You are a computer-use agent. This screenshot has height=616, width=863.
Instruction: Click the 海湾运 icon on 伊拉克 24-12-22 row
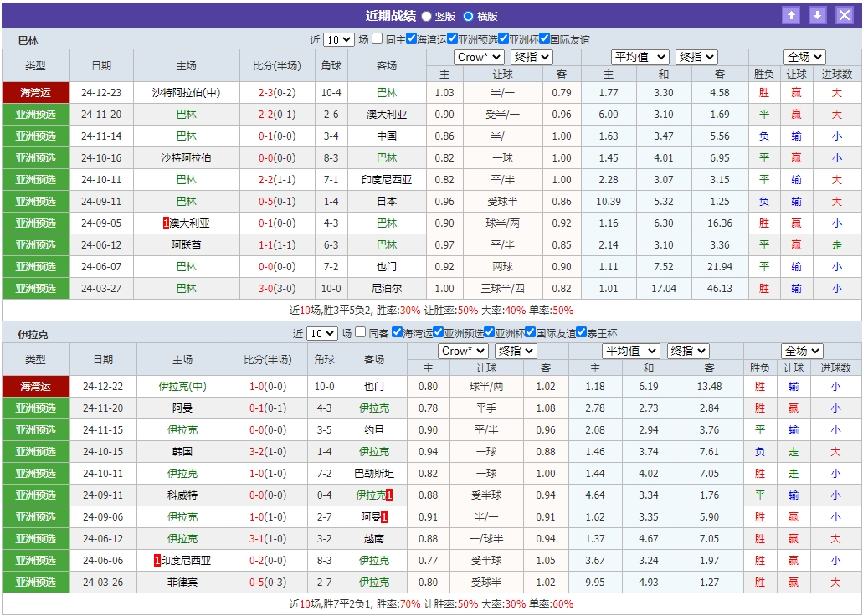coord(36,387)
